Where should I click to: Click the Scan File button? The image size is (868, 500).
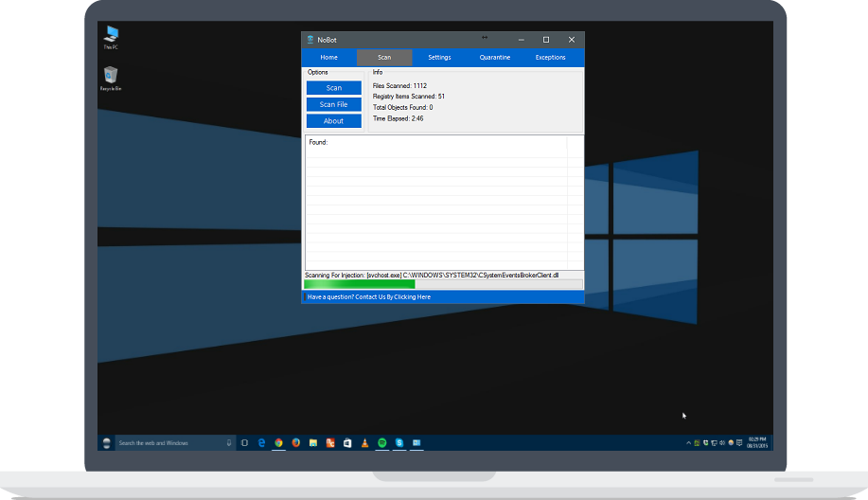pos(333,104)
